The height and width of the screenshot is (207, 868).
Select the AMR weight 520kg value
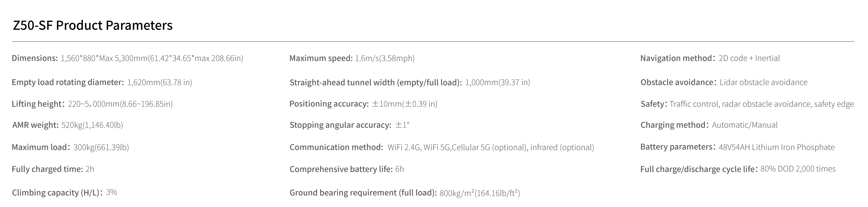(x=92, y=125)
